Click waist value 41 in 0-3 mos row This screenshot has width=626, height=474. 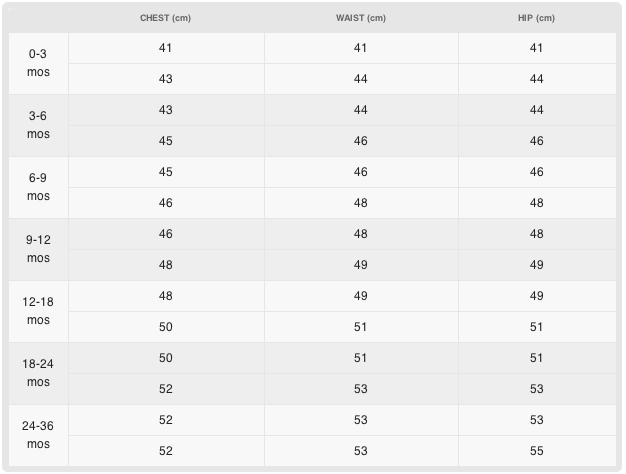pos(360,48)
